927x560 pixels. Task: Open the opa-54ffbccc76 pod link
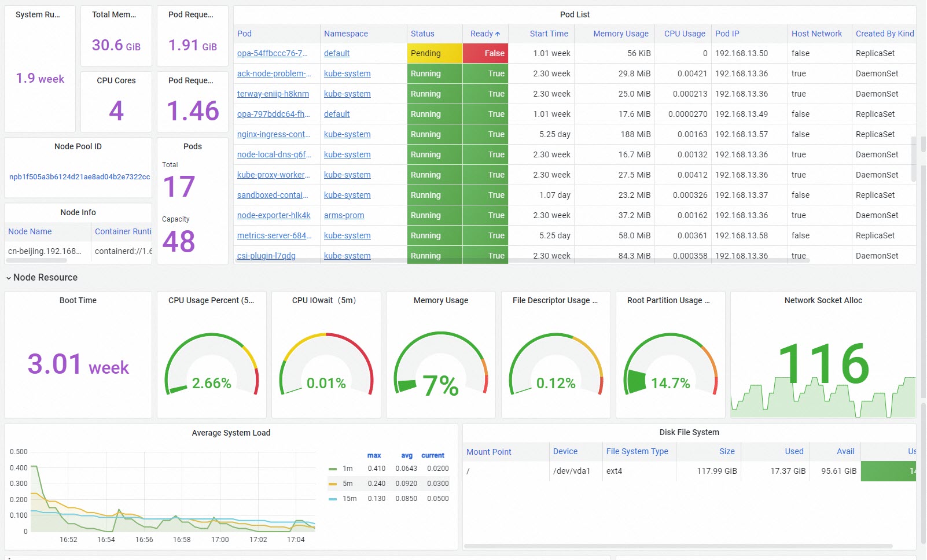tap(272, 53)
